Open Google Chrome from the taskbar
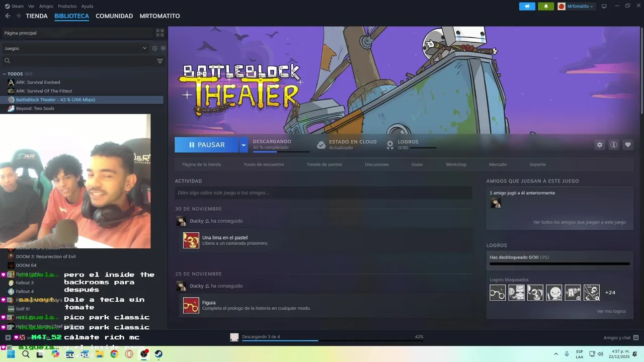Image resolution: width=644 pixels, height=362 pixels. 114,354
